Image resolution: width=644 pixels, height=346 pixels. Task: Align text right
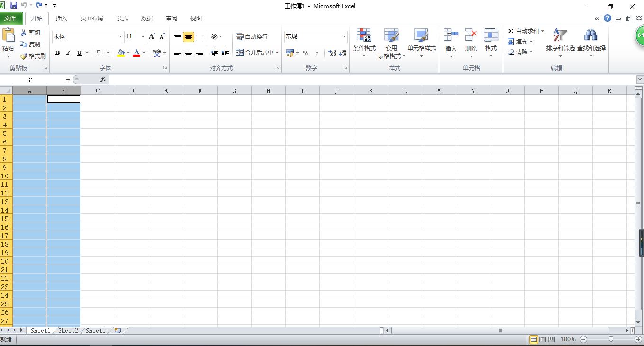pos(200,53)
